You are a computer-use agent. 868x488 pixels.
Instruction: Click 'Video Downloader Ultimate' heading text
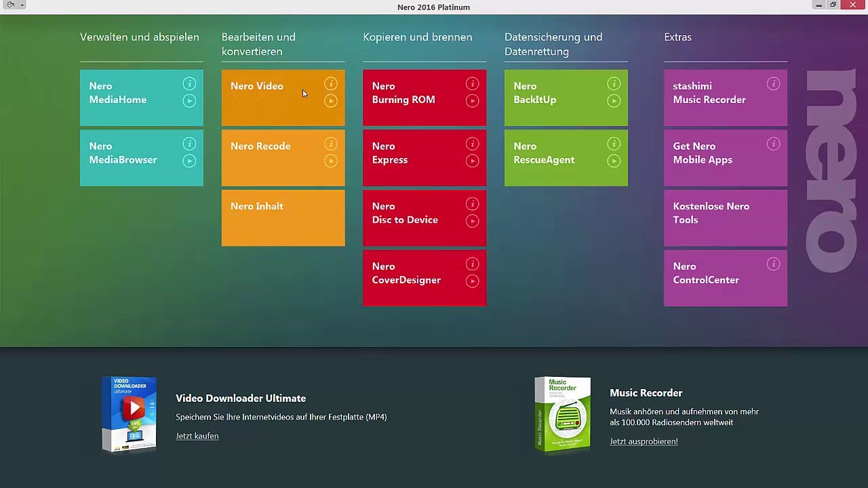(x=241, y=399)
